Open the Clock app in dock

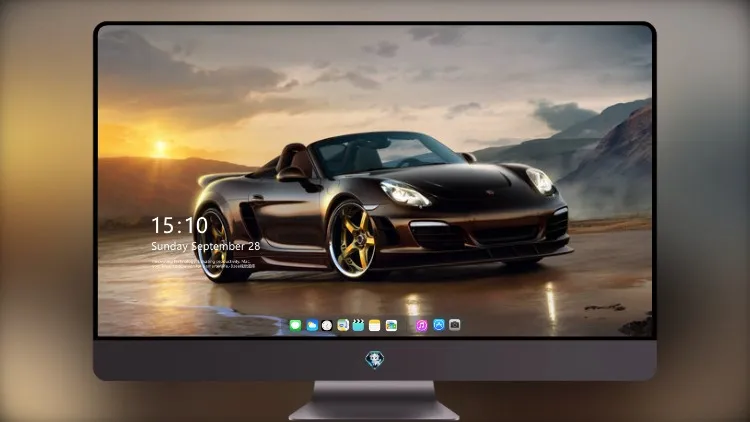pos(327,325)
